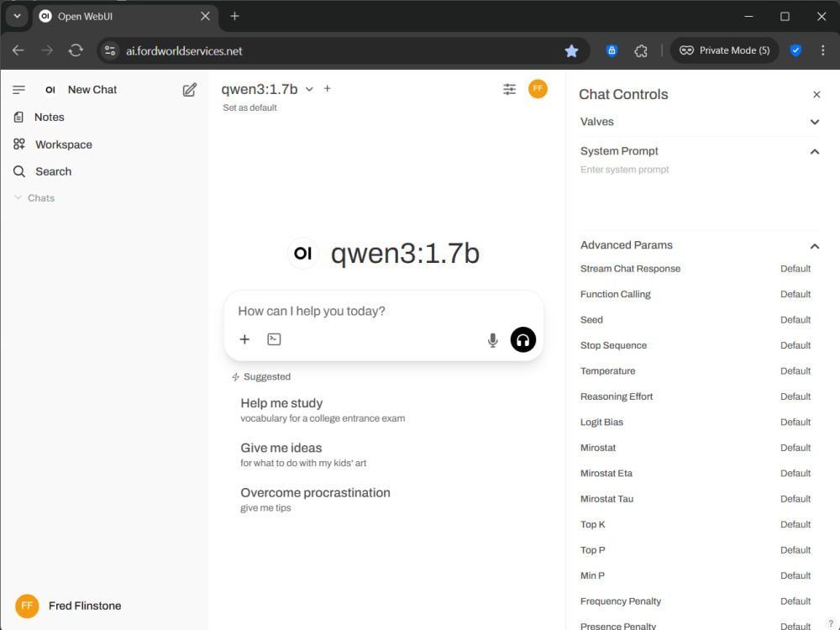840x630 pixels.
Task: Open the Notes page icon
Action: pyautogui.click(x=18, y=117)
